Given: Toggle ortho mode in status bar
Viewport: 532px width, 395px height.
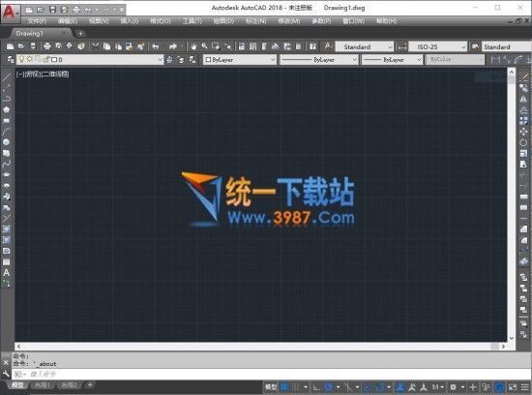Looking at the screenshot, I should (316, 387).
